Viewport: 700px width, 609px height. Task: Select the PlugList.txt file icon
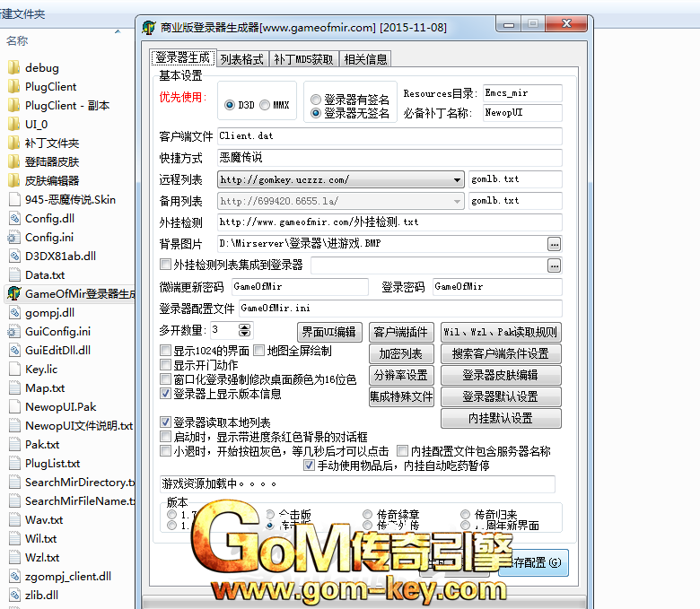click(14, 463)
